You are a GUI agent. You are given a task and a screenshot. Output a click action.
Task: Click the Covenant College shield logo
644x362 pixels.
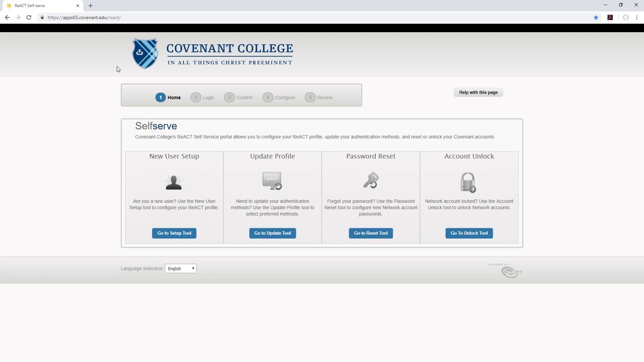(x=145, y=53)
